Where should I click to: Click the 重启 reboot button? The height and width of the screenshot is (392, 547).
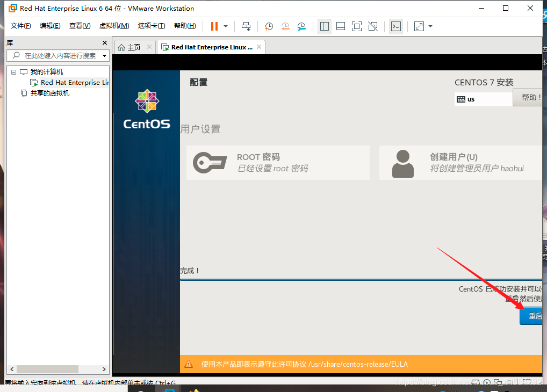[x=532, y=316]
